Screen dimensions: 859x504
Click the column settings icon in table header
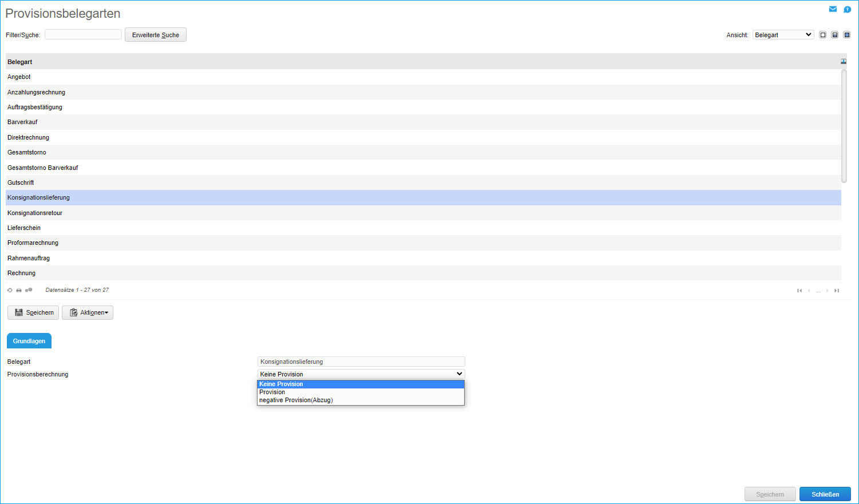pos(844,61)
